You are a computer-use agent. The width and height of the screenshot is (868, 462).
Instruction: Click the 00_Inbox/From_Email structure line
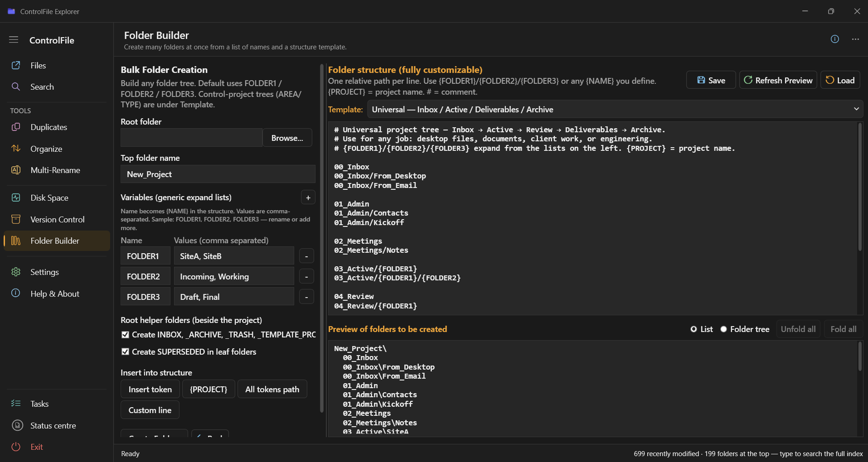[x=375, y=185]
